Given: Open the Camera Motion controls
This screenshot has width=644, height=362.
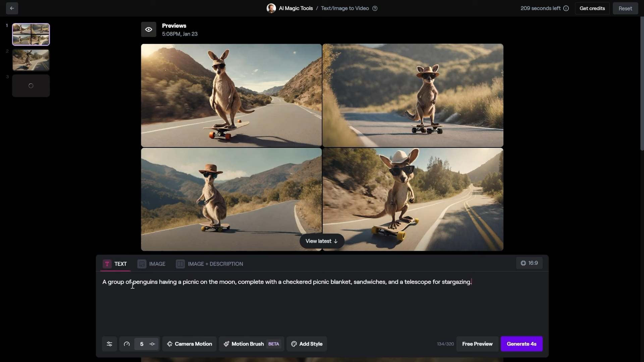Looking at the screenshot, I should pyautogui.click(x=190, y=344).
